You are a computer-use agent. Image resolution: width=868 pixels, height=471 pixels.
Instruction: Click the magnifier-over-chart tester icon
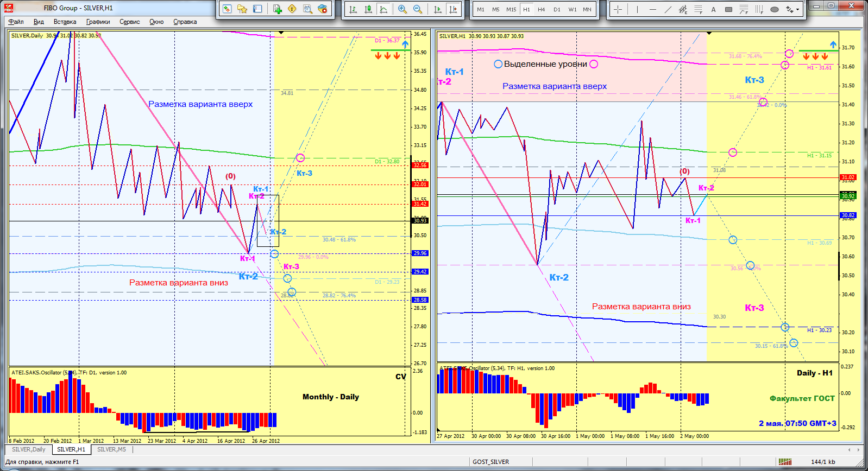[x=307, y=9]
